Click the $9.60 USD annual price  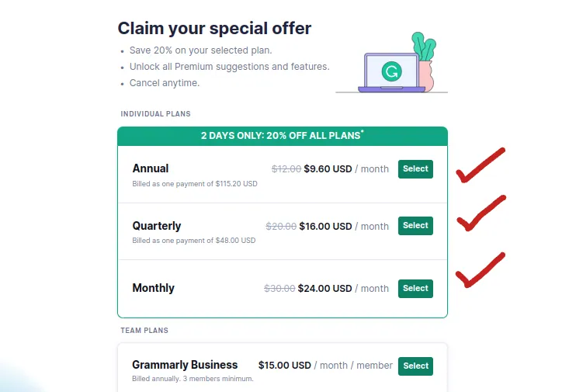(x=328, y=168)
